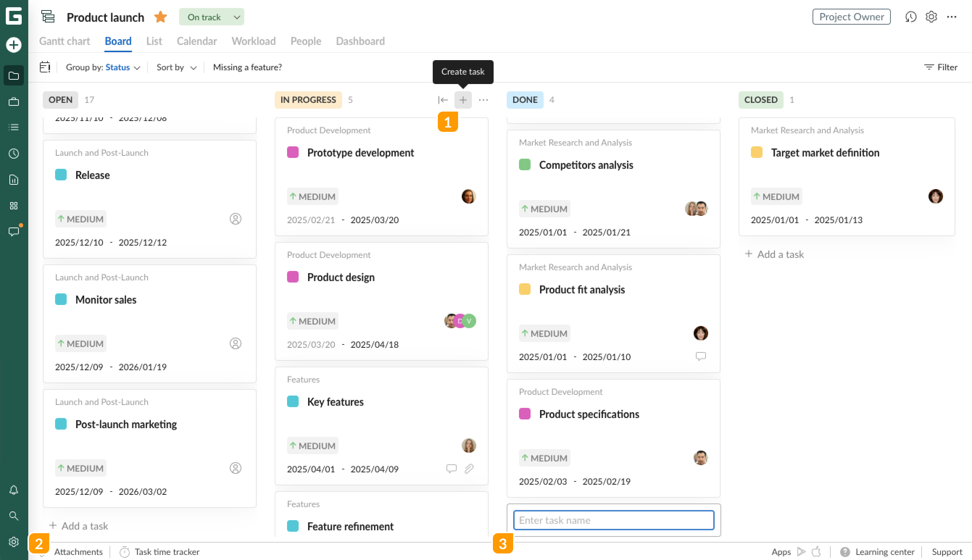Open the history icon near Project Owner

point(911,17)
